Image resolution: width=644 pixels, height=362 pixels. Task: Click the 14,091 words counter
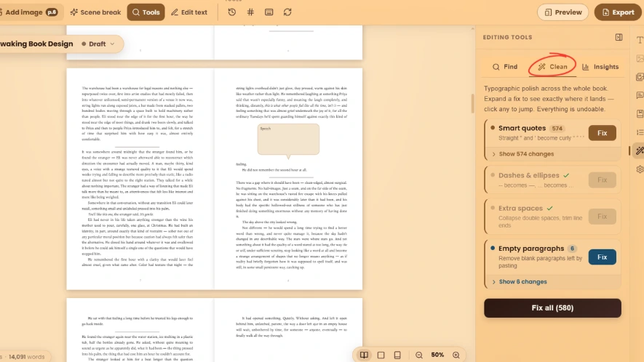pyautogui.click(x=26, y=357)
